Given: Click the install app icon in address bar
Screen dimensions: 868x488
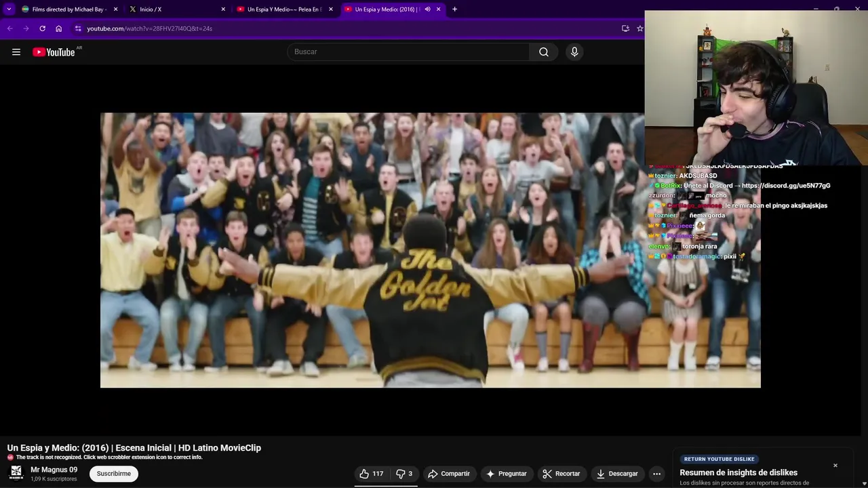Looking at the screenshot, I should coord(625,28).
